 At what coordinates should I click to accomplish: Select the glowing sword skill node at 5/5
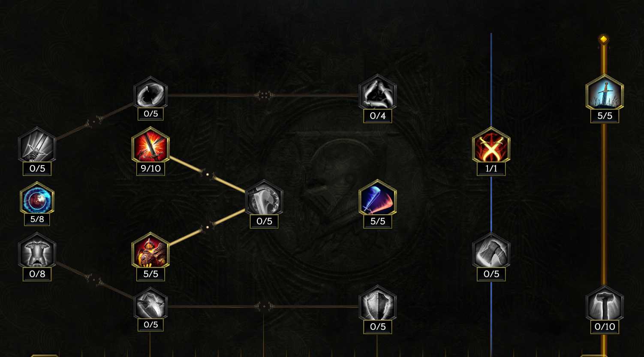605,93
